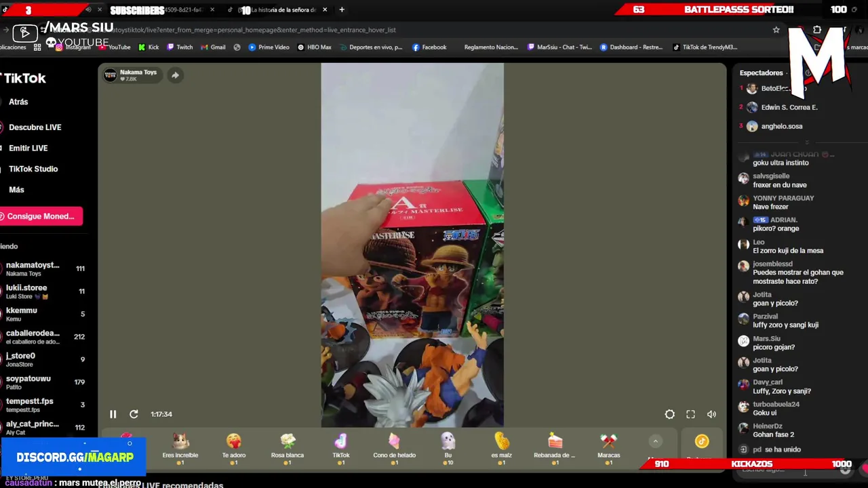Open the caballerodea... live channel
Image resolution: width=868 pixels, height=488 pixels.
click(44, 337)
